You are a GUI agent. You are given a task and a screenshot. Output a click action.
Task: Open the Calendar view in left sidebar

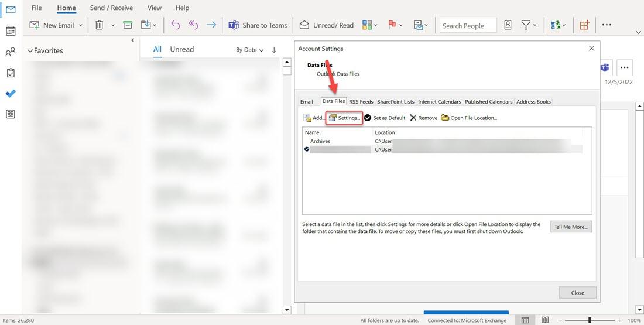pyautogui.click(x=11, y=31)
